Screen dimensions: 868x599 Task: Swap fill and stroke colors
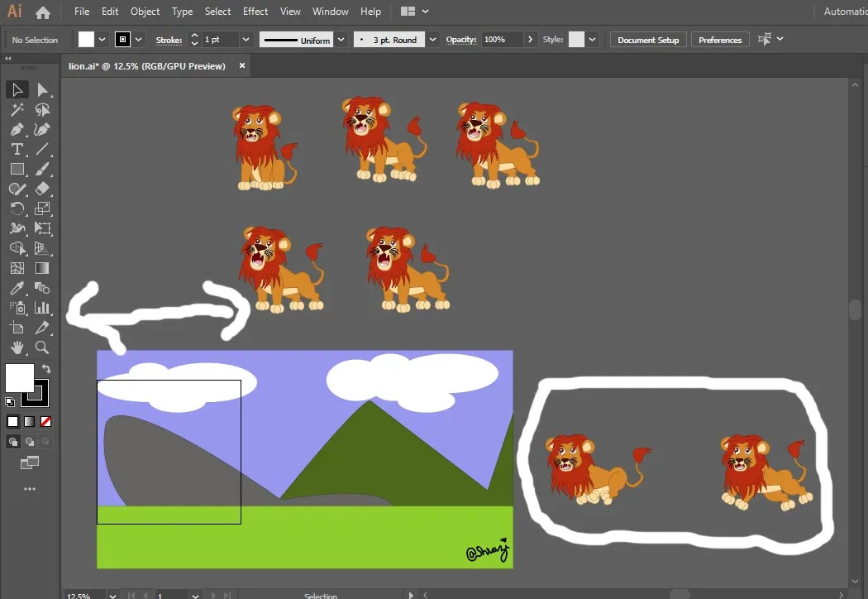point(46,368)
